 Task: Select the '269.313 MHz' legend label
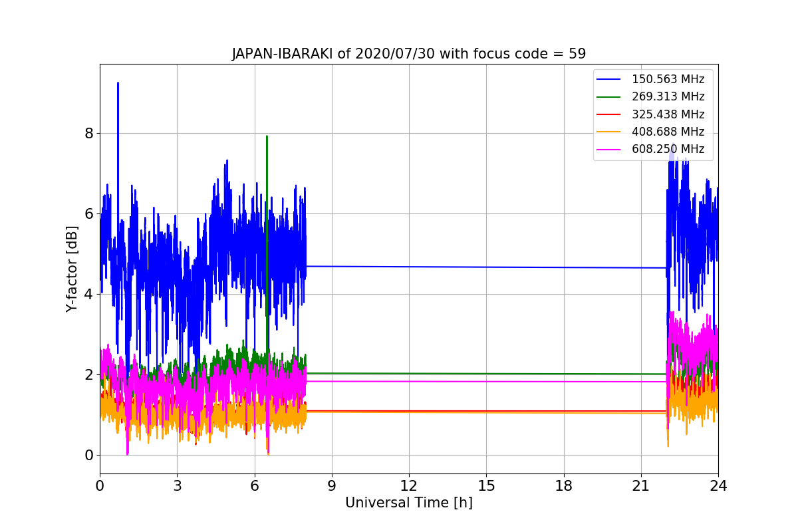point(668,97)
